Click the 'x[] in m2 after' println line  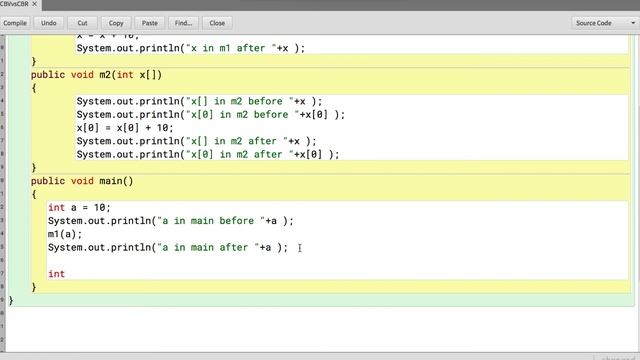[196, 141]
